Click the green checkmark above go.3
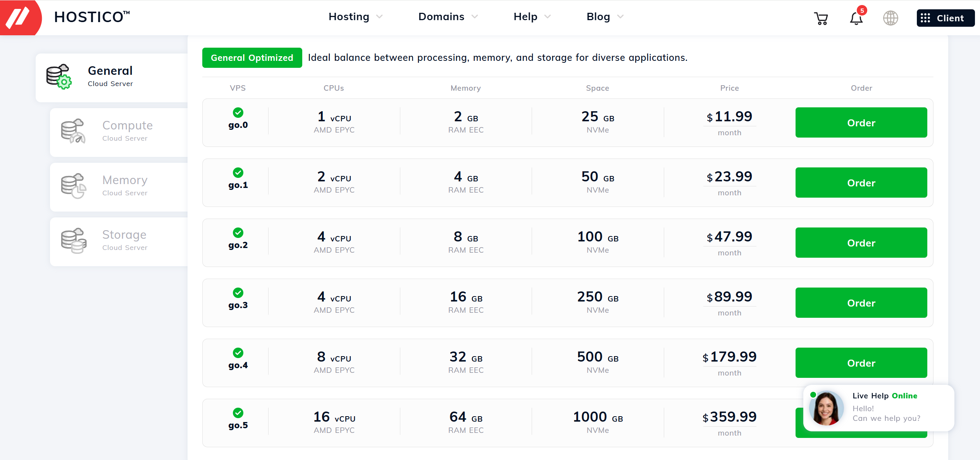 coord(238,293)
